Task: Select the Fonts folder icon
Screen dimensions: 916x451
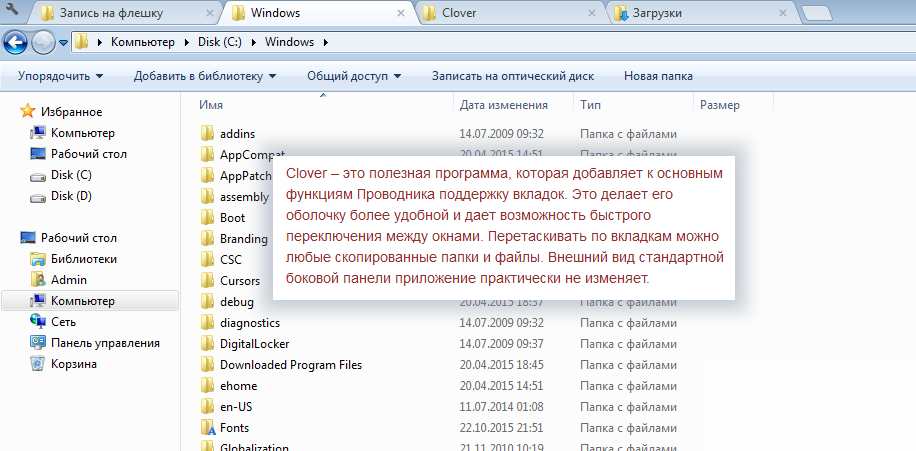Action: point(207,428)
